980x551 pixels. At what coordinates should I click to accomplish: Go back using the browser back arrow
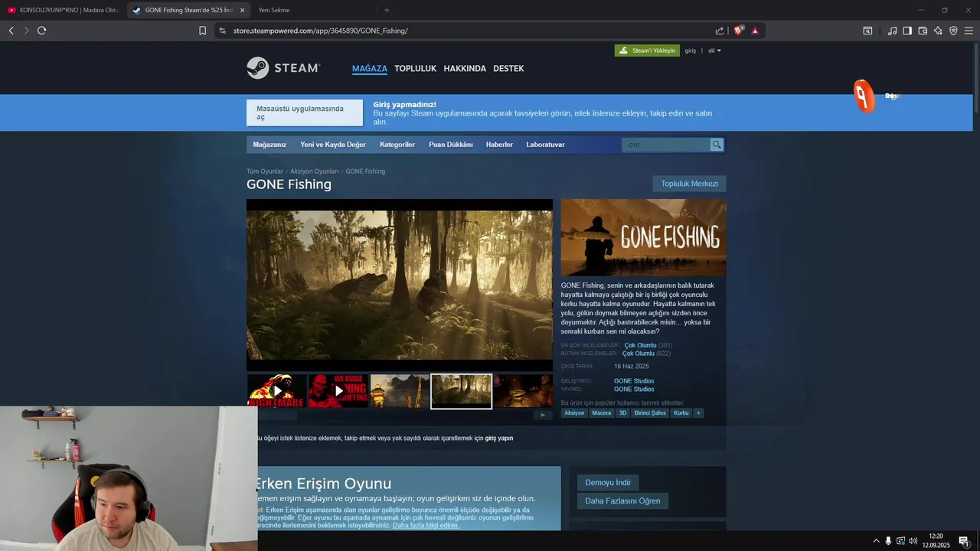pyautogui.click(x=11, y=31)
